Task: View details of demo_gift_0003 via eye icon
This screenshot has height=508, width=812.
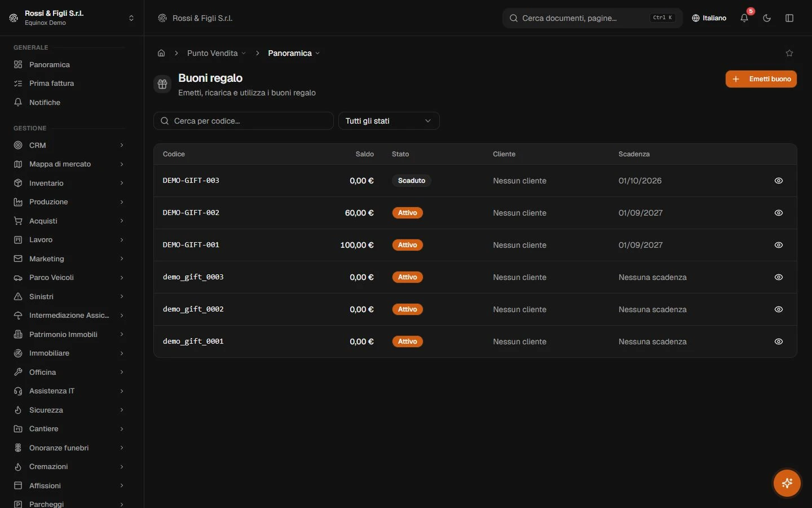Action: tap(779, 277)
